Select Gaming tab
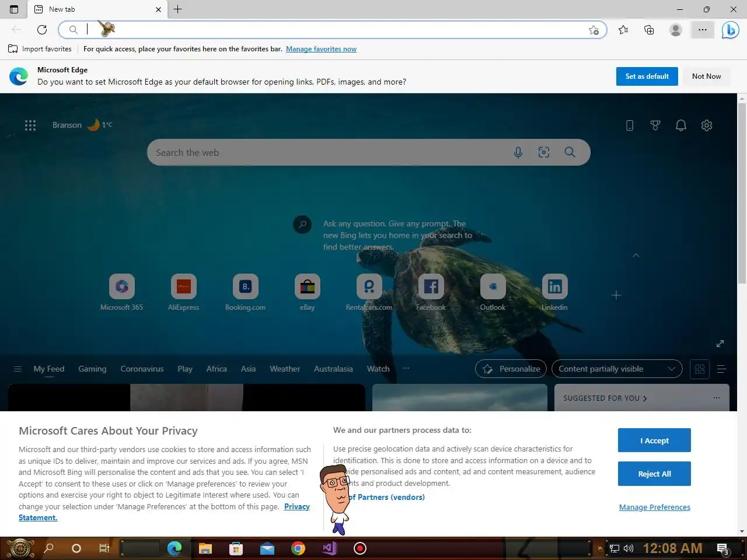The height and width of the screenshot is (560, 747). coord(92,369)
